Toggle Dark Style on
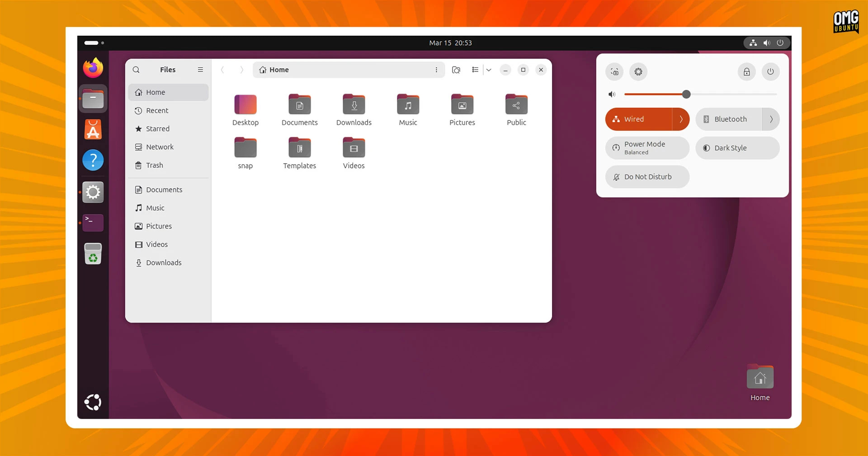The image size is (868, 456). (737, 148)
